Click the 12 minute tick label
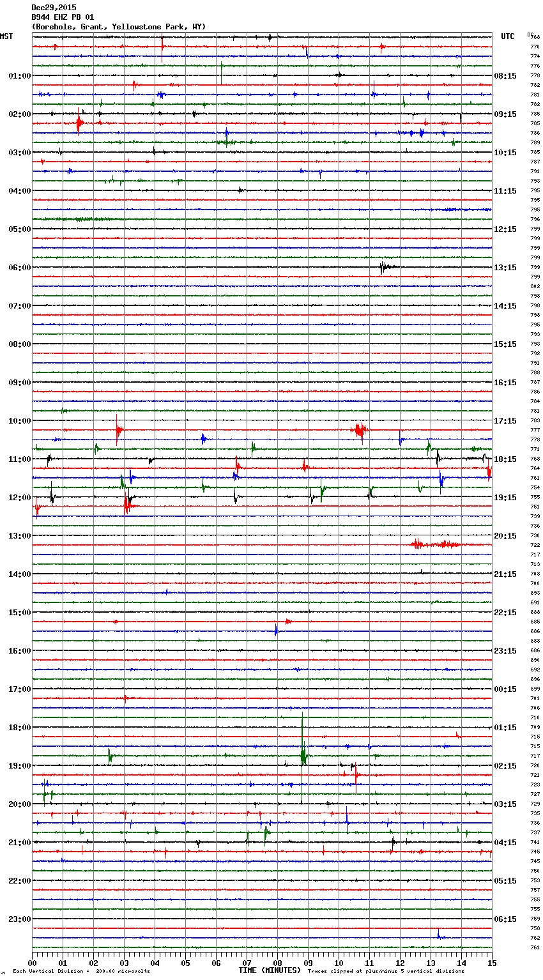This screenshot has width=543, height=980. coord(400,963)
